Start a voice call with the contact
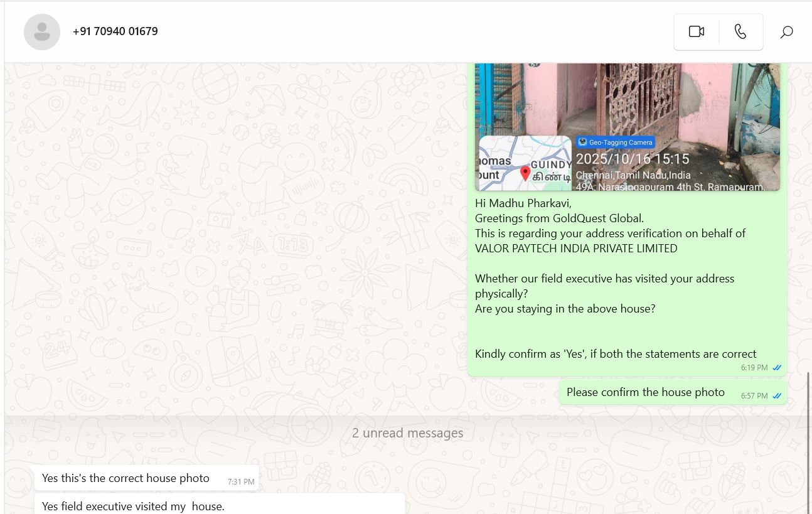The height and width of the screenshot is (514, 812). click(740, 32)
